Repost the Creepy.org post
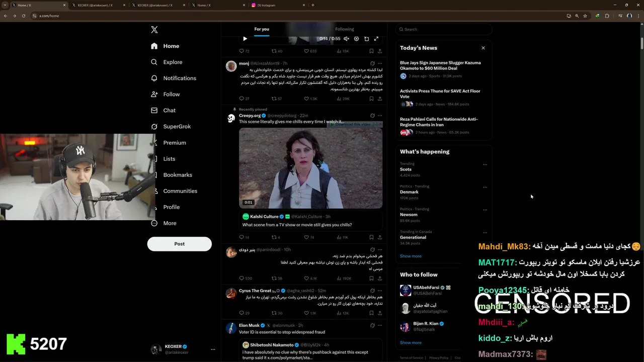Screen dimensions: 644x362 (276, 237)
